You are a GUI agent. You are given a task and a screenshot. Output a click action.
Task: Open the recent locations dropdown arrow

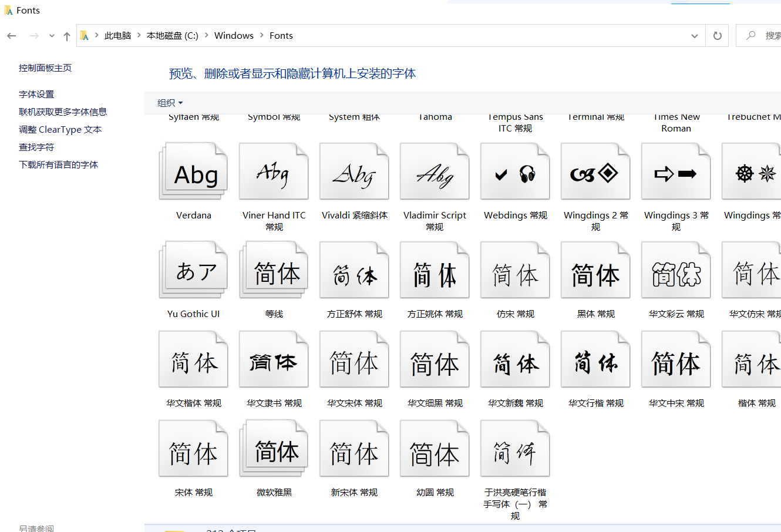click(x=52, y=36)
